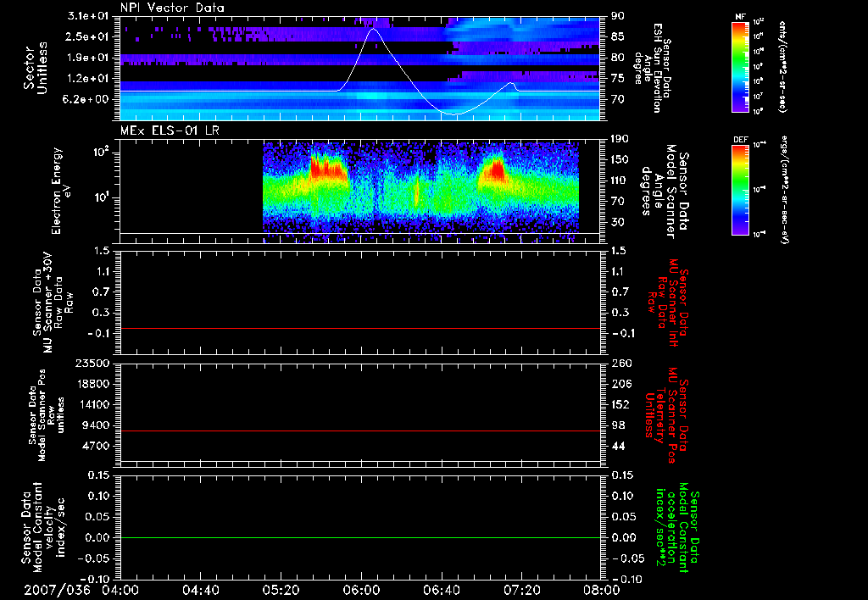Viewport: 868px width, 600px height.
Task: Click the red MU Scanner Pos telemetry trace
Action: click(359, 431)
